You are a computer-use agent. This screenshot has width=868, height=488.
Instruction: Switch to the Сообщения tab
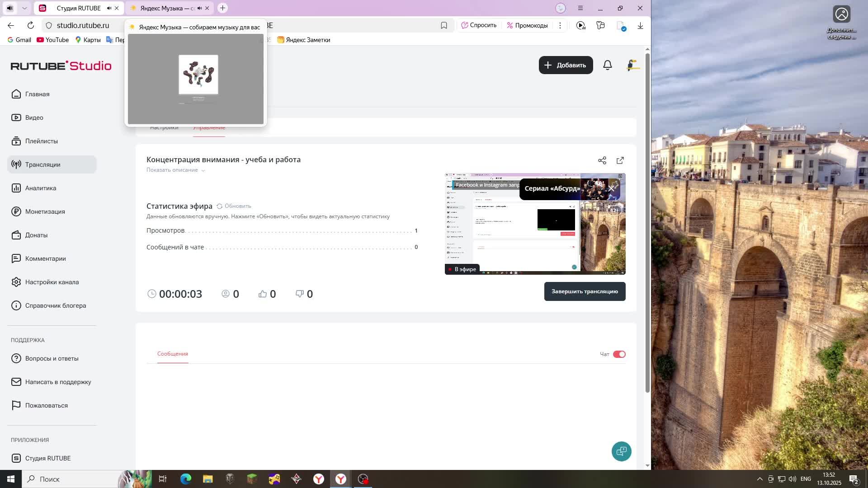(x=172, y=354)
